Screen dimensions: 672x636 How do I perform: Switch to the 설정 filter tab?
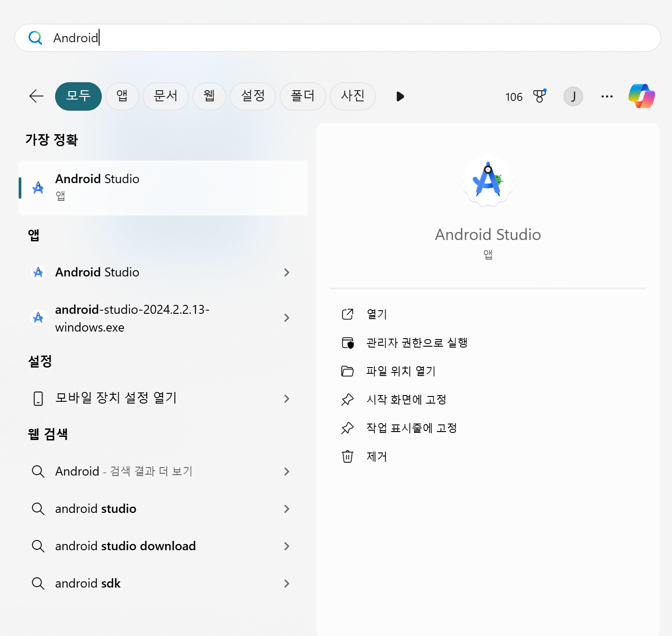253,96
